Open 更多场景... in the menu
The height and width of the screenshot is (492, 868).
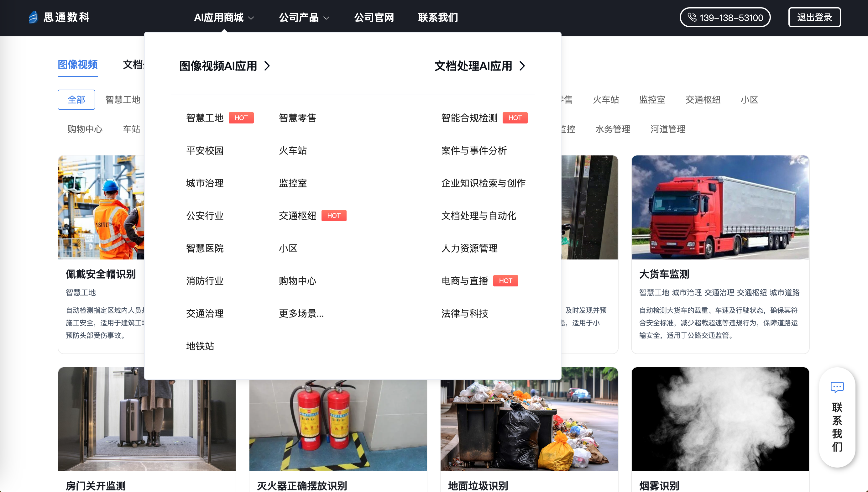coord(301,314)
